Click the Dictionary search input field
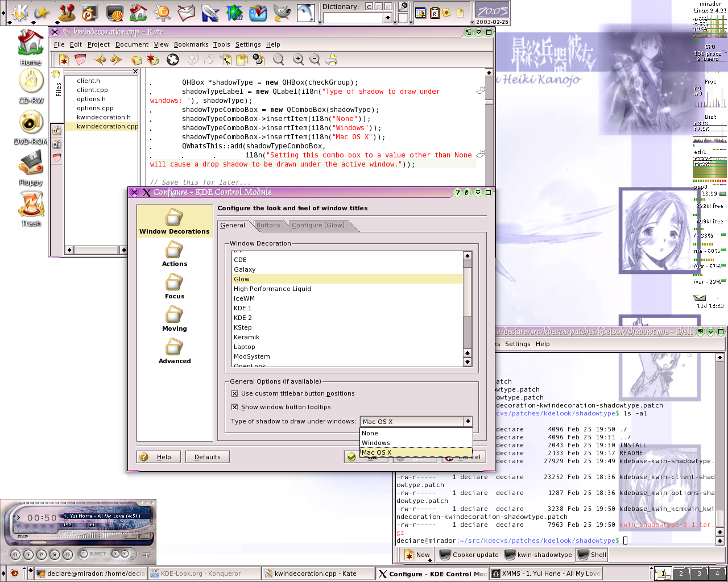The height and width of the screenshot is (582, 728). (x=353, y=18)
